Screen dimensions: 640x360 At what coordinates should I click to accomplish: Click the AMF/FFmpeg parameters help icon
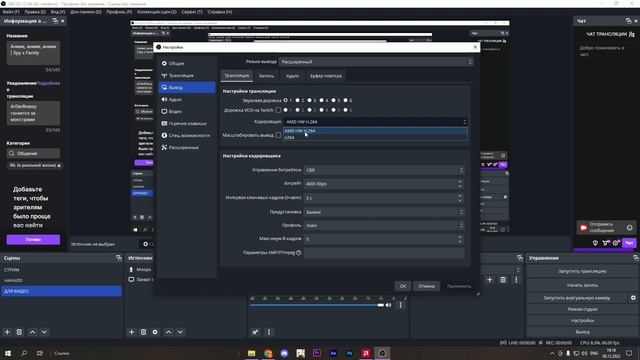(x=299, y=253)
